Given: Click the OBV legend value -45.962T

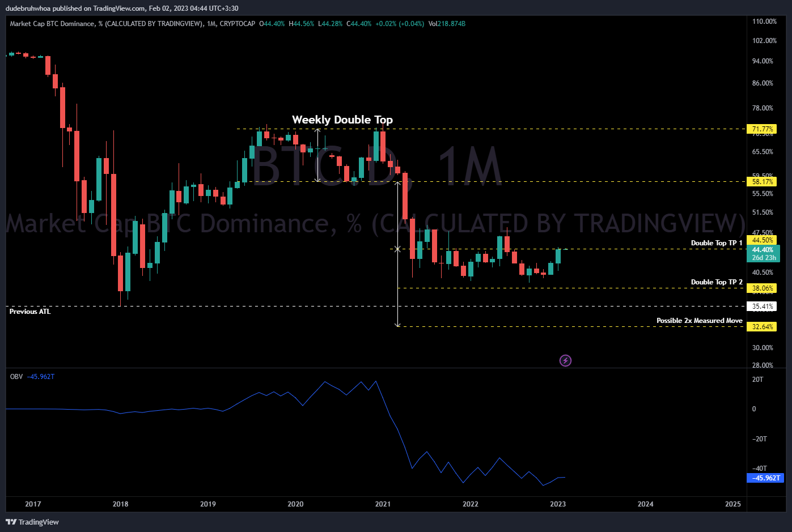Looking at the screenshot, I should 41,377.
